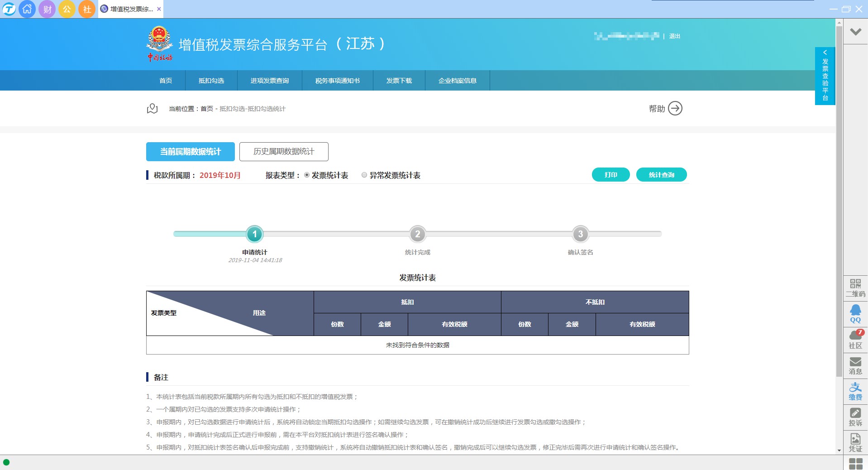The width and height of the screenshot is (868, 470).
Task: Click the home icon in top bar
Action: tap(27, 9)
